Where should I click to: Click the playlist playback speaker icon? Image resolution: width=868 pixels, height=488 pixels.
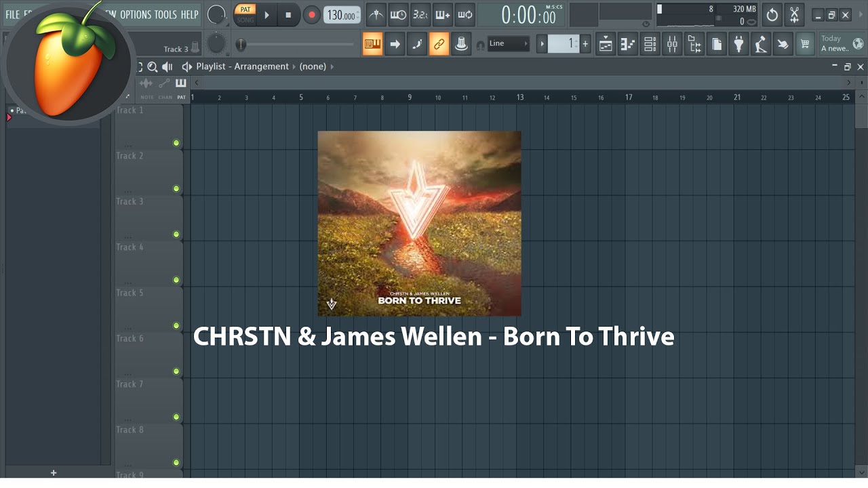click(167, 66)
